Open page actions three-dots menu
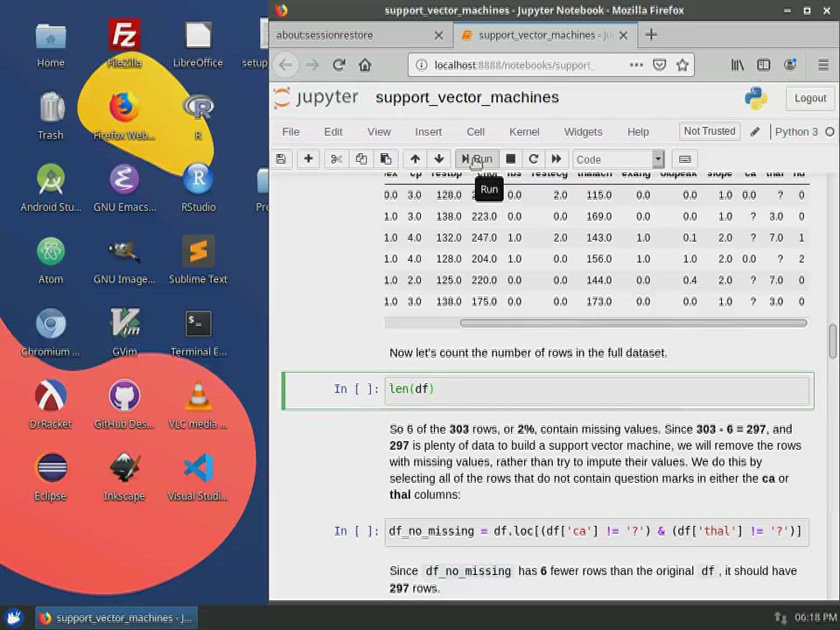 [x=636, y=65]
